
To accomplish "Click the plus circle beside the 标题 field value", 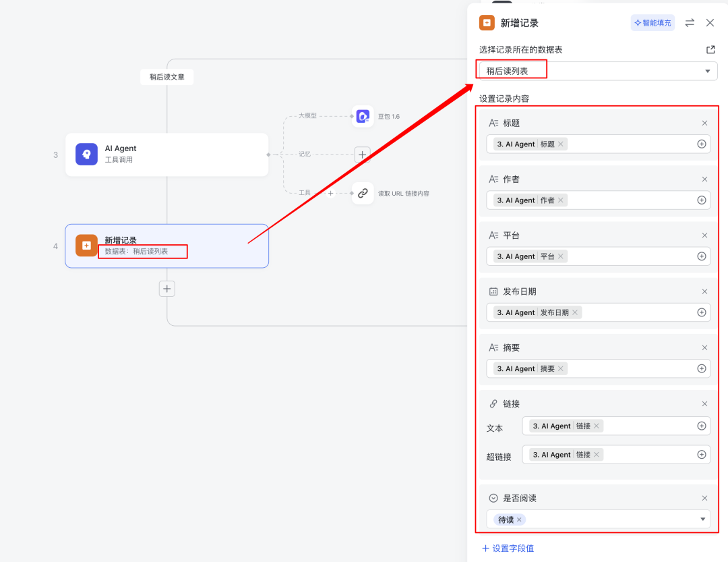I will (701, 144).
